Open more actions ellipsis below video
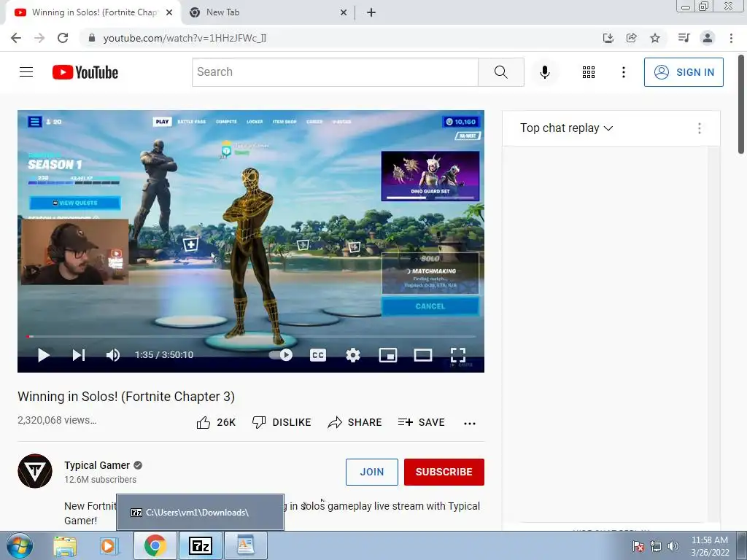The image size is (747, 560). 470,424
